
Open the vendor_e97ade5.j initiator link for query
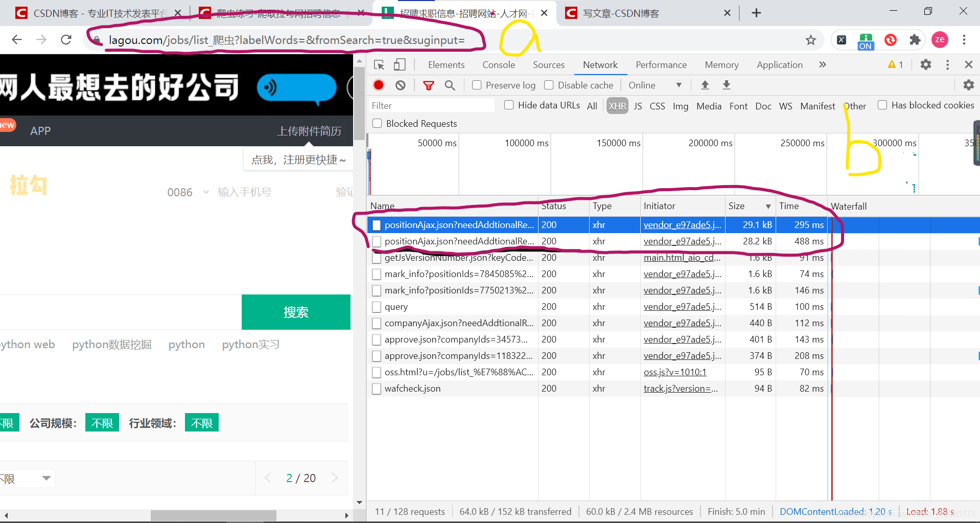point(682,307)
